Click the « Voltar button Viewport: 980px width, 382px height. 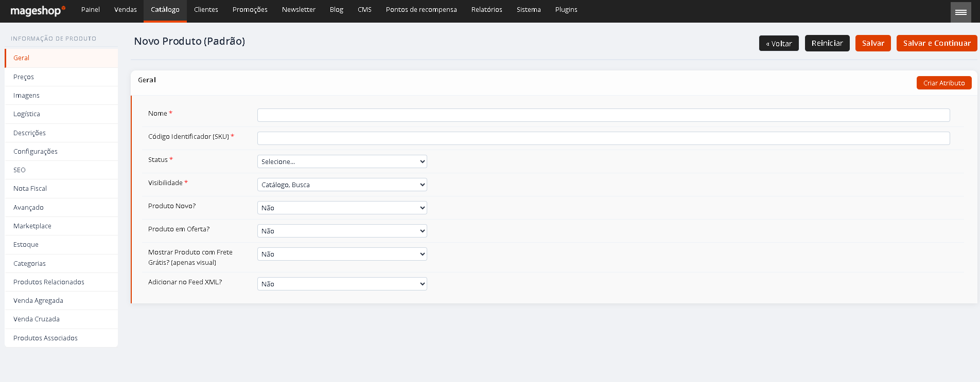[779, 43]
